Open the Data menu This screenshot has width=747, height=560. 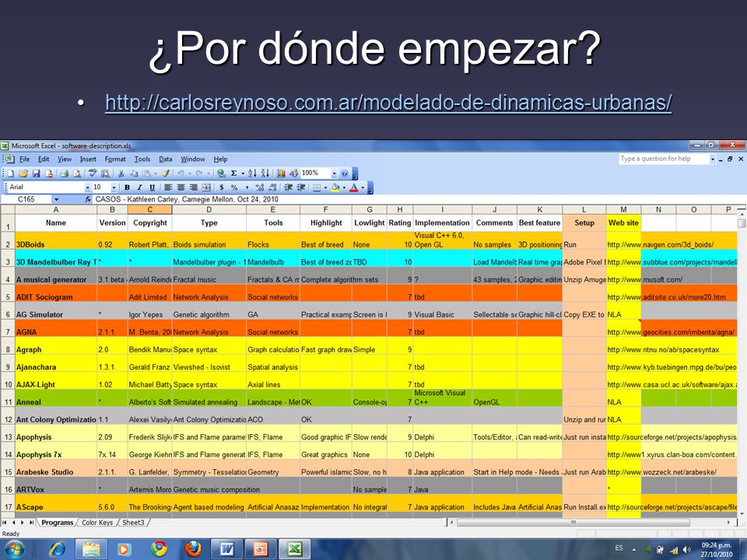click(x=165, y=159)
